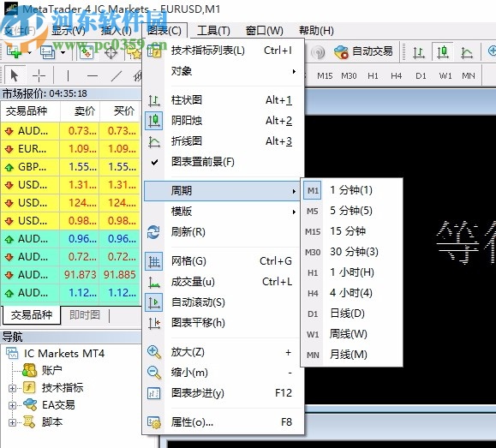Viewport: 496px width, 448px height.
Task: Switch to 交易品种 tab
Action: [32, 315]
